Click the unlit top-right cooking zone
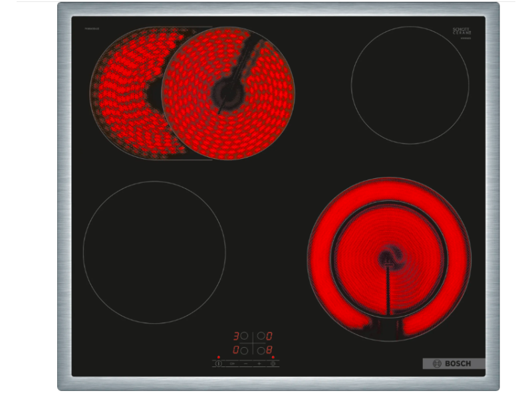 [410, 85]
